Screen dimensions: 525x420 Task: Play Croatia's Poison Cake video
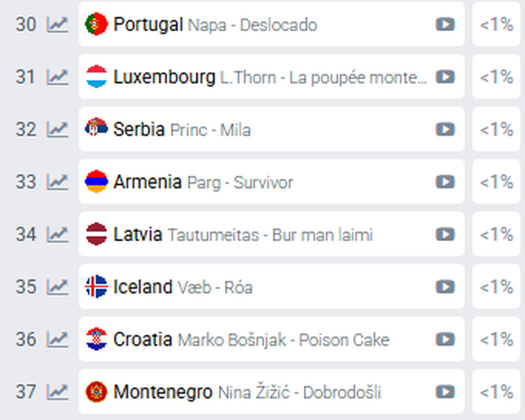[x=445, y=339]
